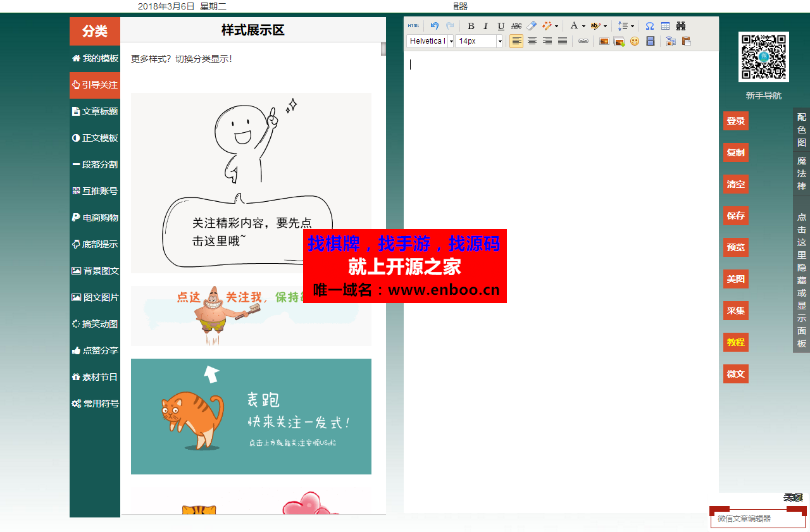Viewport: 810px width, 532px height.
Task: Open find and replace binoculars icon
Action: [681, 26]
